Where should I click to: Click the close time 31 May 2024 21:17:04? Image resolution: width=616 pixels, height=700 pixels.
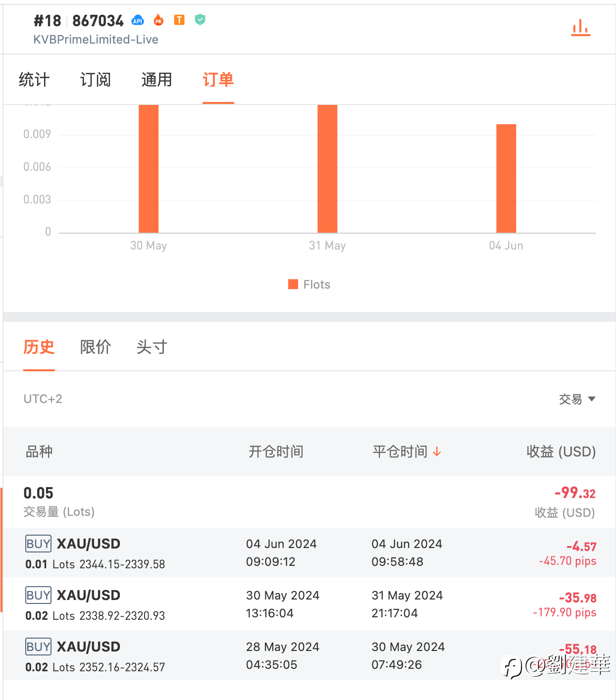407,604
